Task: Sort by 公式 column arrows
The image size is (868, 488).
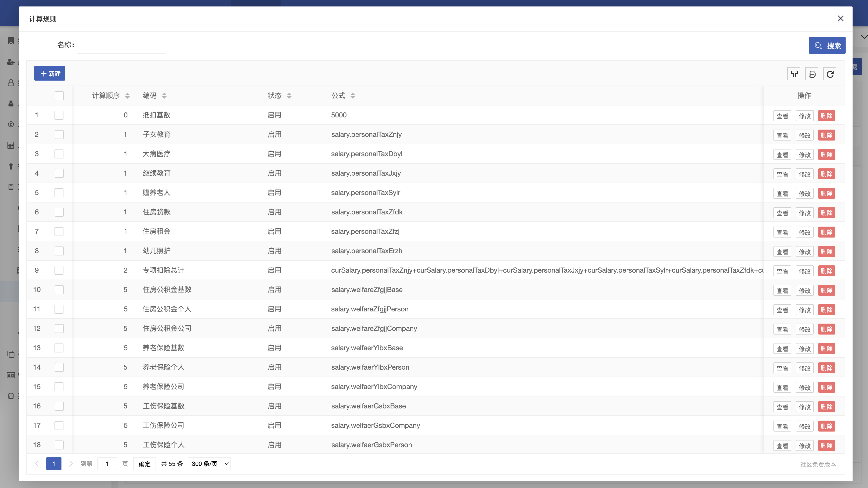Action: coord(353,96)
